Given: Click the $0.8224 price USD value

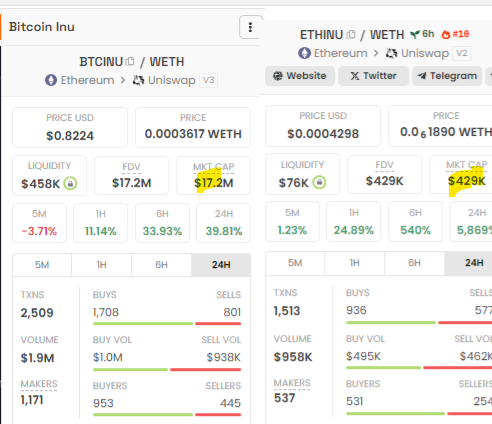Looking at the screenshot, I should point(70,136).
